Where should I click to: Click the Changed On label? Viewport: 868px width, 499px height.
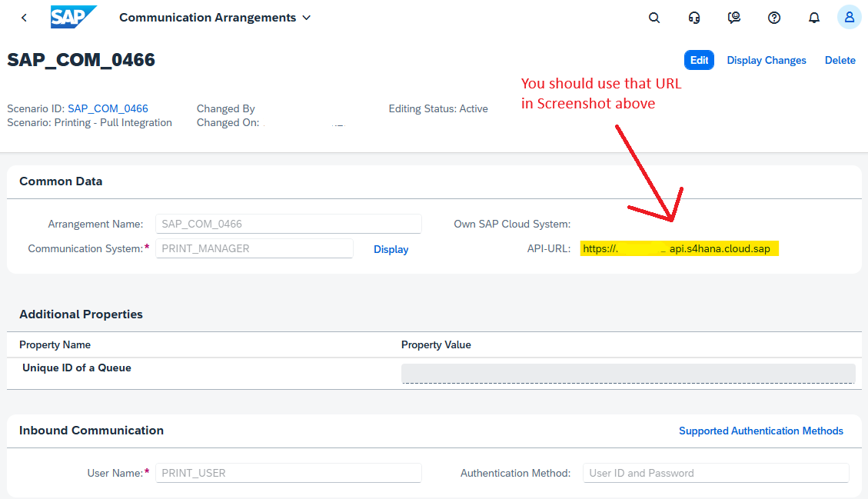pos(228,122)
